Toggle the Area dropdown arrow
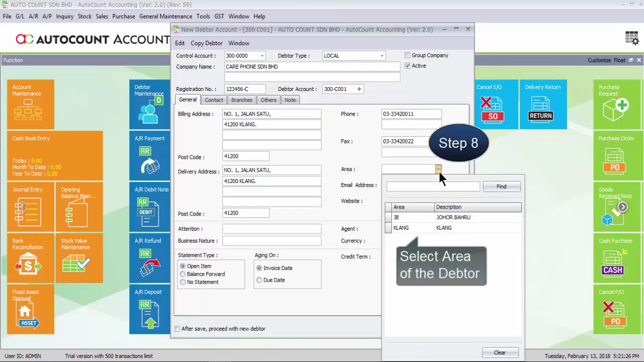This screenshot has width=644, height=362. [x=438, y=169]
